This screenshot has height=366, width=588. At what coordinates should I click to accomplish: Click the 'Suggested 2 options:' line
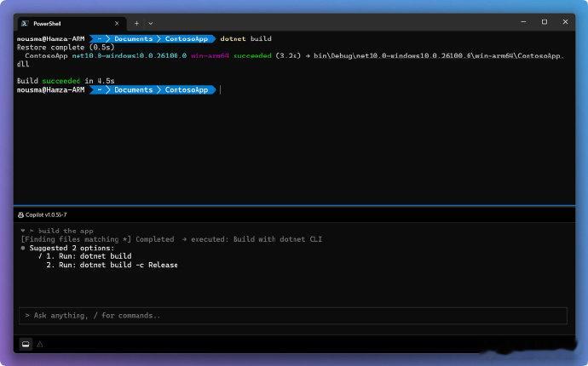[72, 248]
